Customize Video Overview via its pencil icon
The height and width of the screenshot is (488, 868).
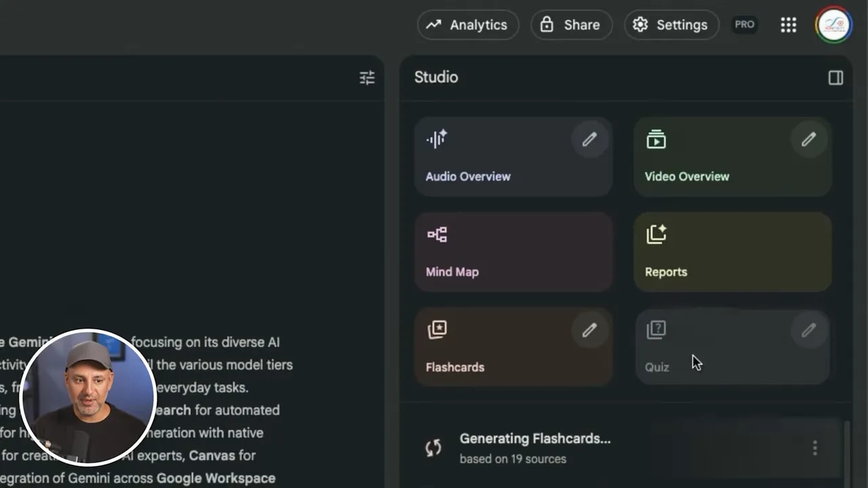click(x=808, y=139)
